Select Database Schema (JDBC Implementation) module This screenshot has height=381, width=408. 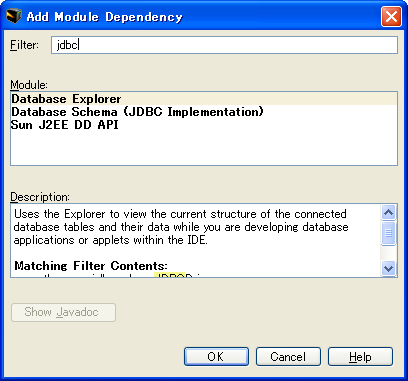click(204, 112)
